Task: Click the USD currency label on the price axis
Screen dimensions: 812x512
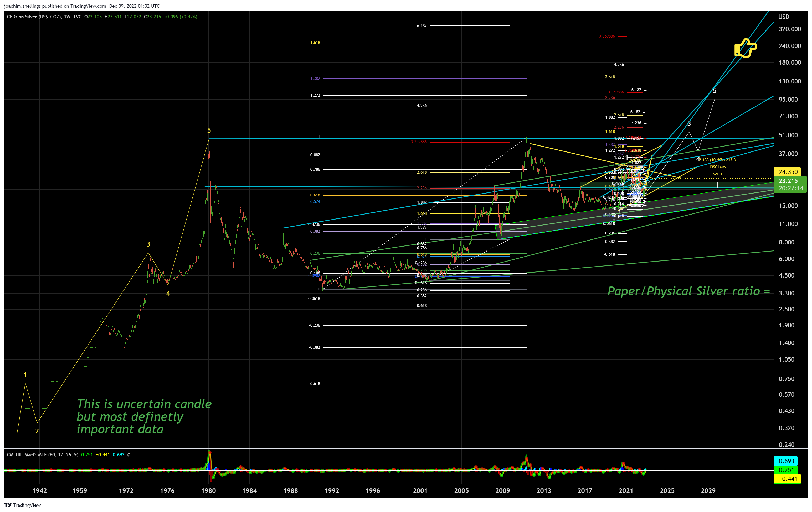Action: [x=784, y=17]
